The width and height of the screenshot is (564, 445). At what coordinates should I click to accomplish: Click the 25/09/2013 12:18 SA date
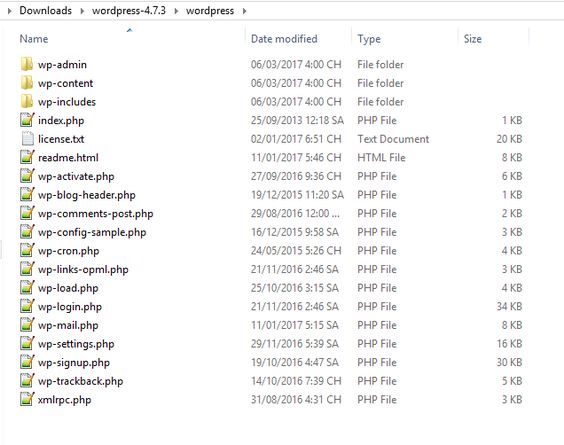tap(297, 121)
